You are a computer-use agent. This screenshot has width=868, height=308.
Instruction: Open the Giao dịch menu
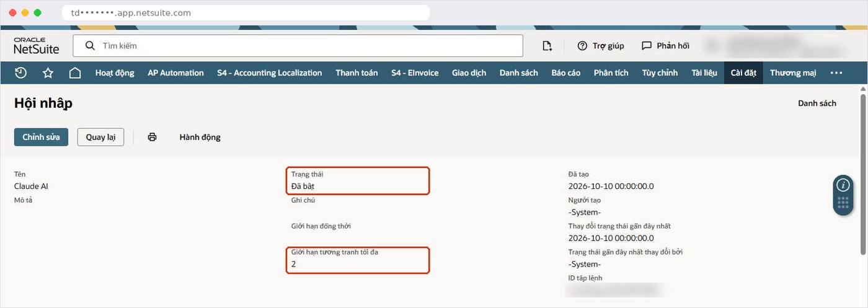pos(469,73)
